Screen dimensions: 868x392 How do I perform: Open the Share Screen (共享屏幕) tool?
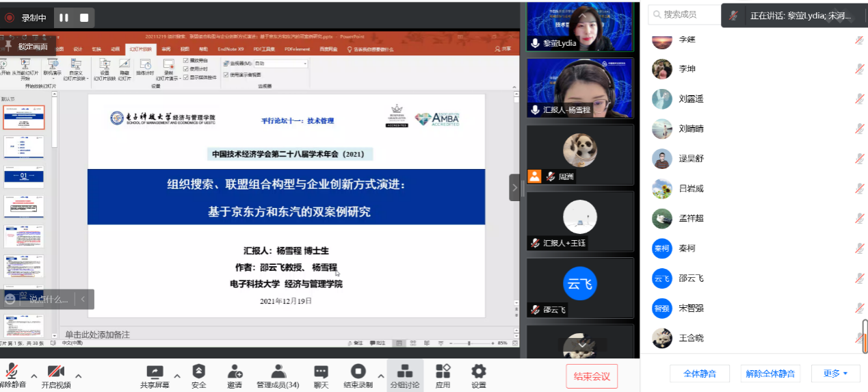tap(155, 375)
